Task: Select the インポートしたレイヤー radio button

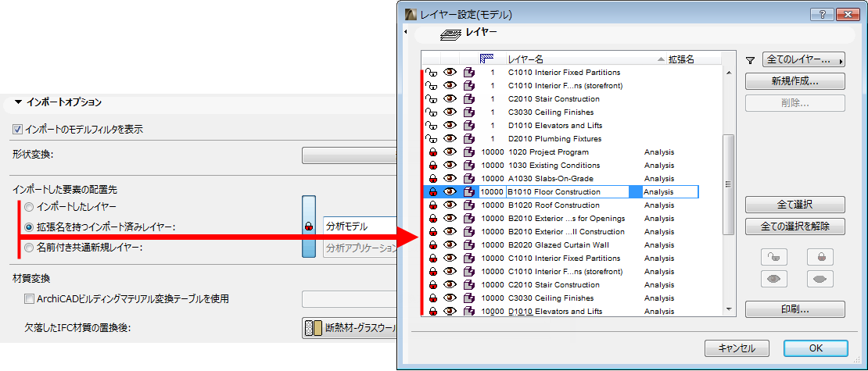Action: click(29, 207)
